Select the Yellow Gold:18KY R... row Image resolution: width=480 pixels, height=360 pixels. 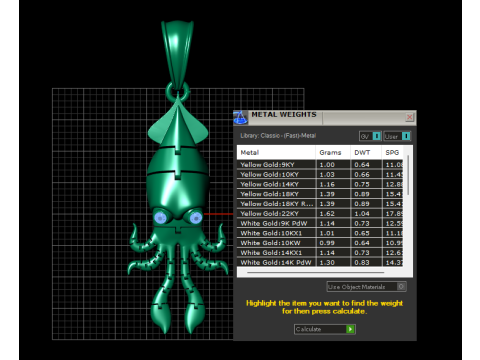(320, 204)
